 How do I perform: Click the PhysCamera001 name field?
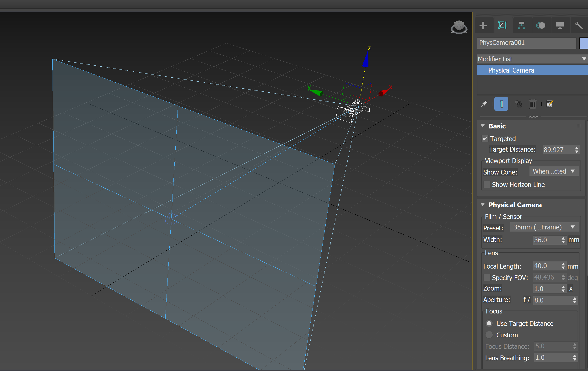(x=526, y=43)
